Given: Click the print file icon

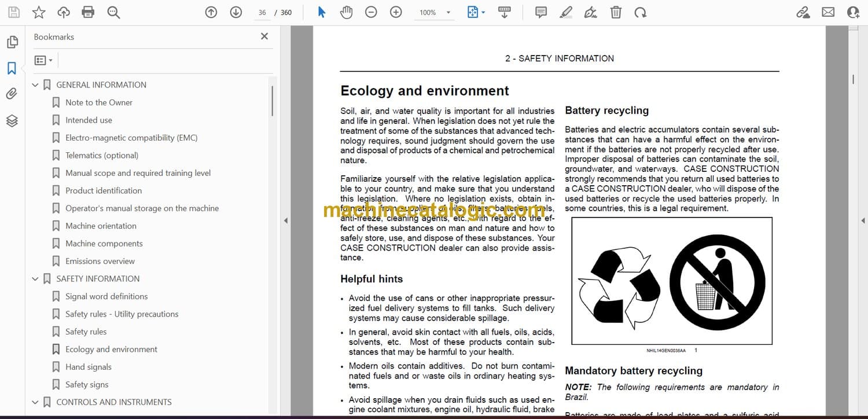Looking at the screenshot, I should 88,12.
